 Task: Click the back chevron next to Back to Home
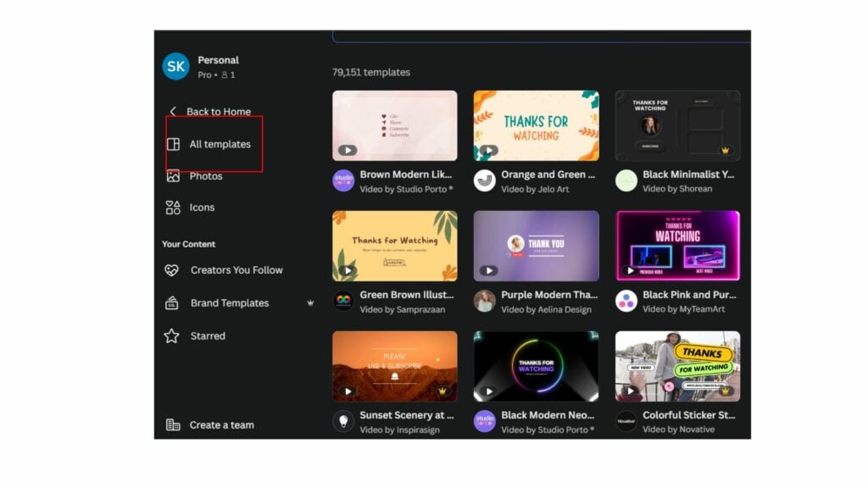(x=173, y=111)
